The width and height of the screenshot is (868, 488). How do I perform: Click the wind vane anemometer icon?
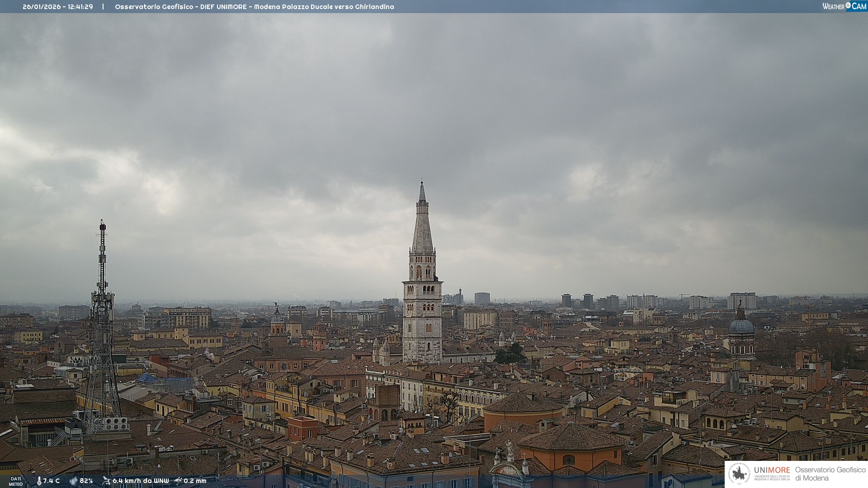tap(106, 481)
